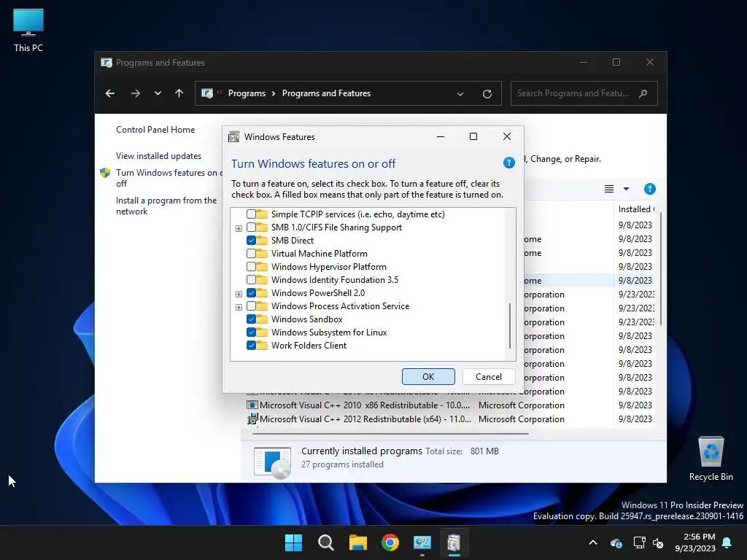Uncheck the Work Folders Client checkbox
This screenshot has width=747, height=560.
[x=251, y=345]
